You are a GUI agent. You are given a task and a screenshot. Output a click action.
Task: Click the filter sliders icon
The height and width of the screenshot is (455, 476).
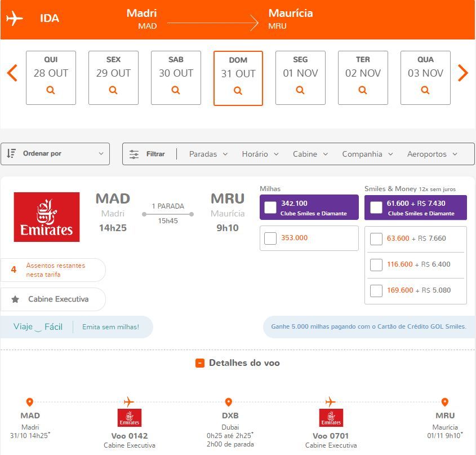pyautogui.click(x=134, y=154)
